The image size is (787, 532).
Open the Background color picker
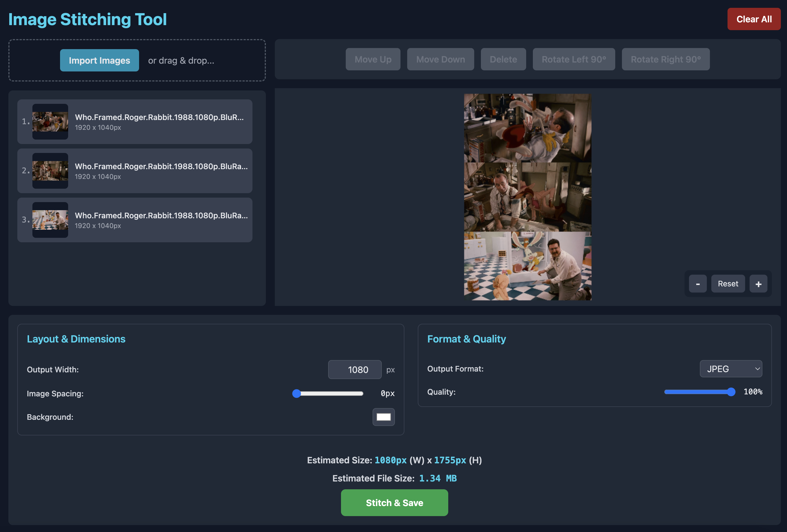pyautogui.click(x=383, y=417)
